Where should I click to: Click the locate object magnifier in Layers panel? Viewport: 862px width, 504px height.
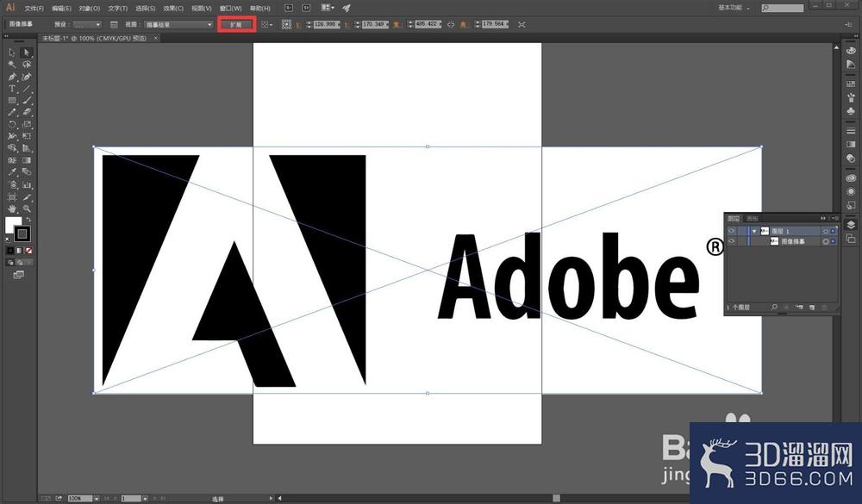tap(774, 308)
